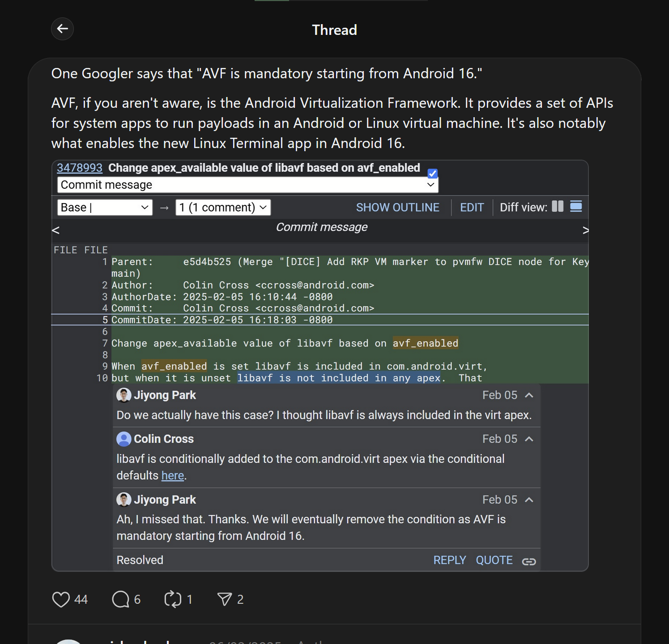
Task: Collapse Jiyong Park's first comment
Action: point(529,395)
